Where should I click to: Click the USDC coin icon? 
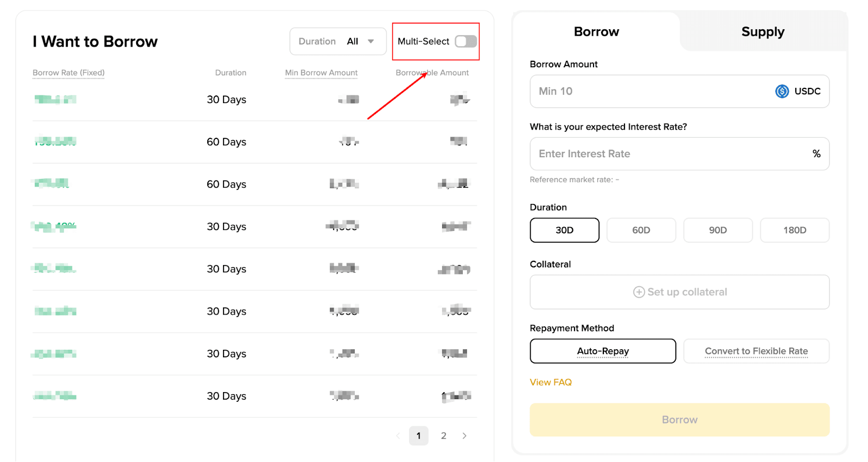782,91
